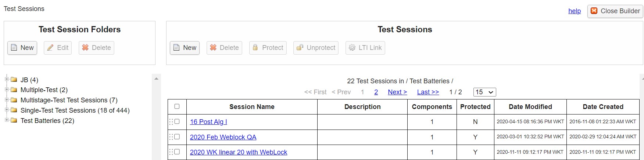Click the folder tree scrollbar up arrow

[x=156, y=79]
